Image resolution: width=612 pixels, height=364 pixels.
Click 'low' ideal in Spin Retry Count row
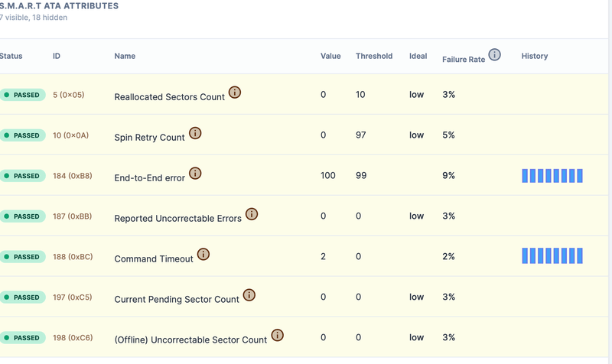(x=416, y=135)
